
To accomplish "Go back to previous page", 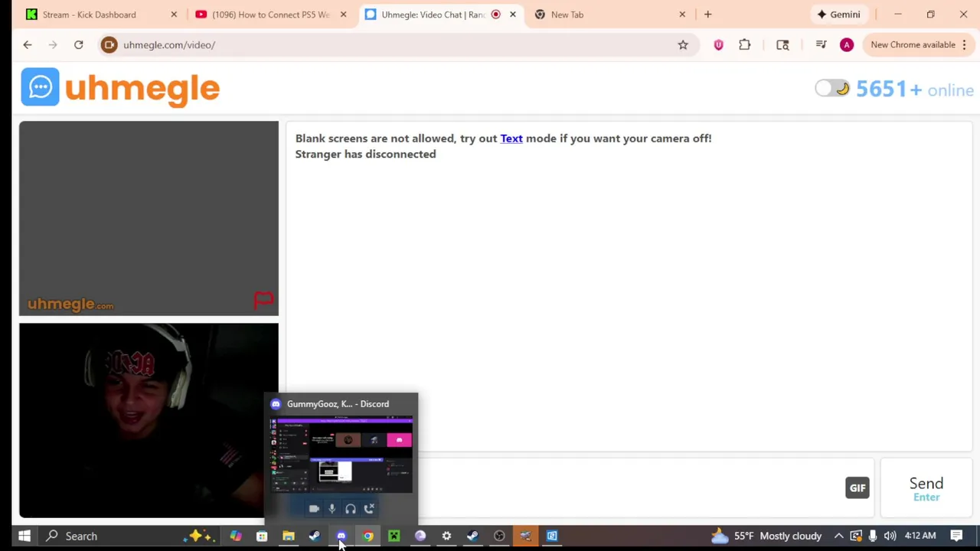I will (28, 45).
